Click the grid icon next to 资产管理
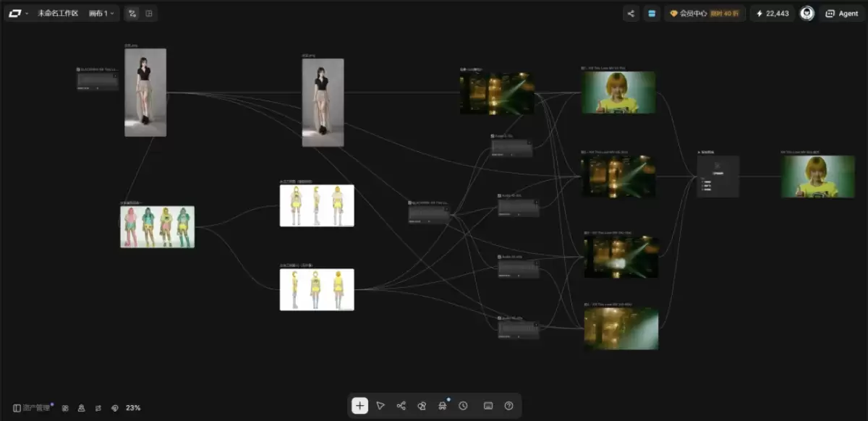Viewport: 868px width, 421px height. [x=65, y=408]
